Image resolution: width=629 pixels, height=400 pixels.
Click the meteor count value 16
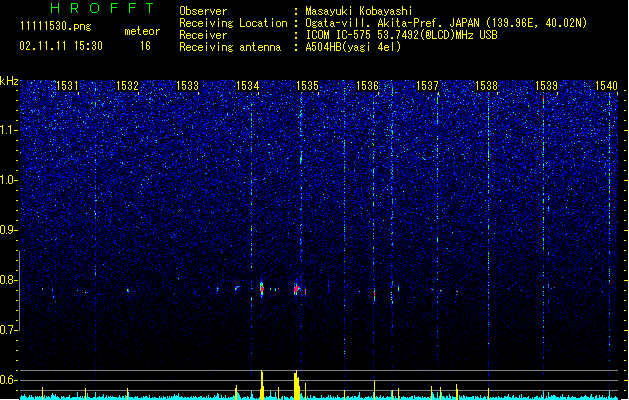145,46
